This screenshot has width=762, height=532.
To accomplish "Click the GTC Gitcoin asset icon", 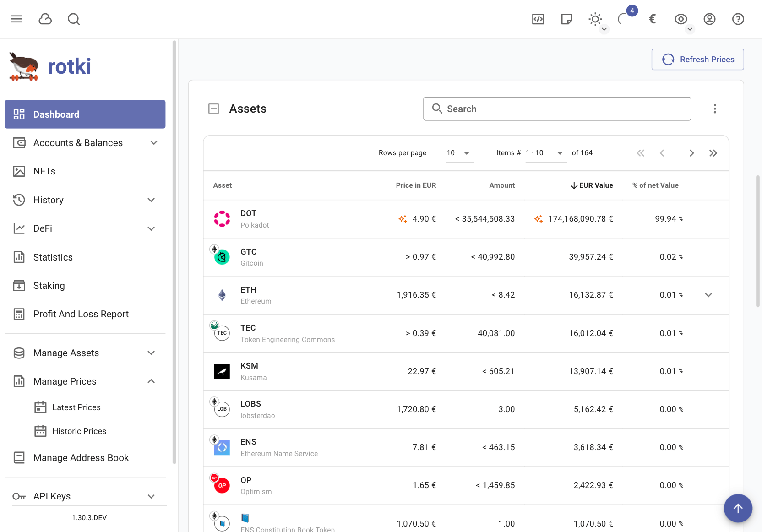I will (x=222, y=257).
